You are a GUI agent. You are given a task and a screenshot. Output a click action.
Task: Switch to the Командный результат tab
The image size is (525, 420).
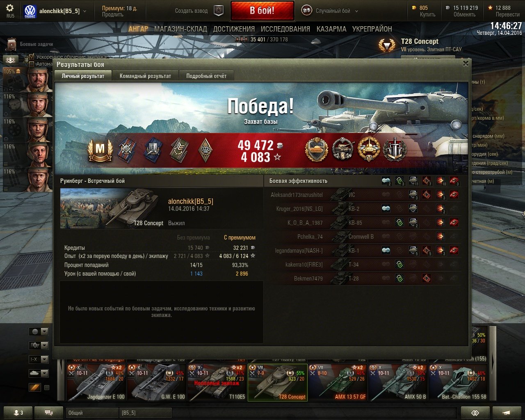(x=145, y=76)
